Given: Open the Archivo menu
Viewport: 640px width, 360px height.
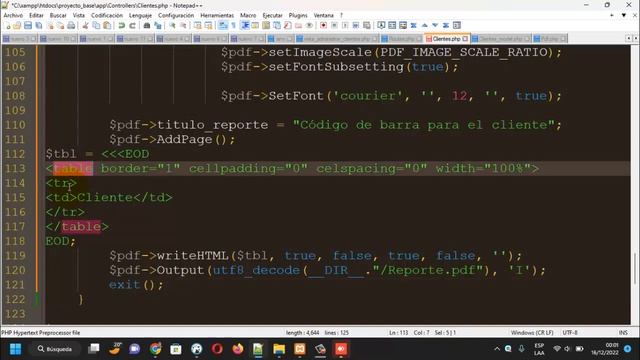Looking at the screenshot, I should pyautogui.click(x=13, y=15).
